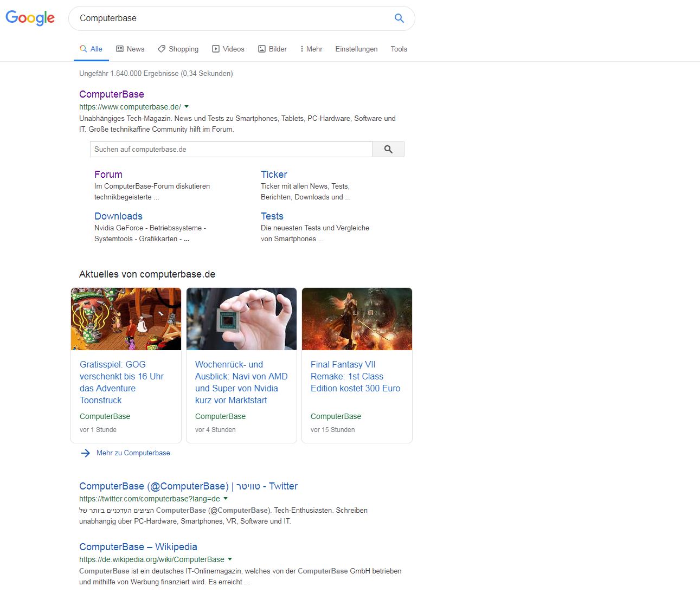Click the Aktuelles von computerbase.de heading
The width and height of the screenshot is (700, 593).
147,274
